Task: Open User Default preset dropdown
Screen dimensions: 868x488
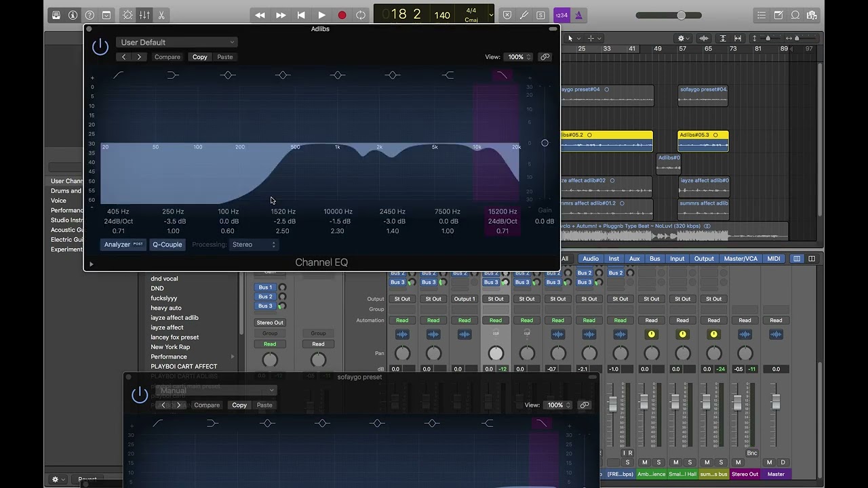Action: coord(176,42)
